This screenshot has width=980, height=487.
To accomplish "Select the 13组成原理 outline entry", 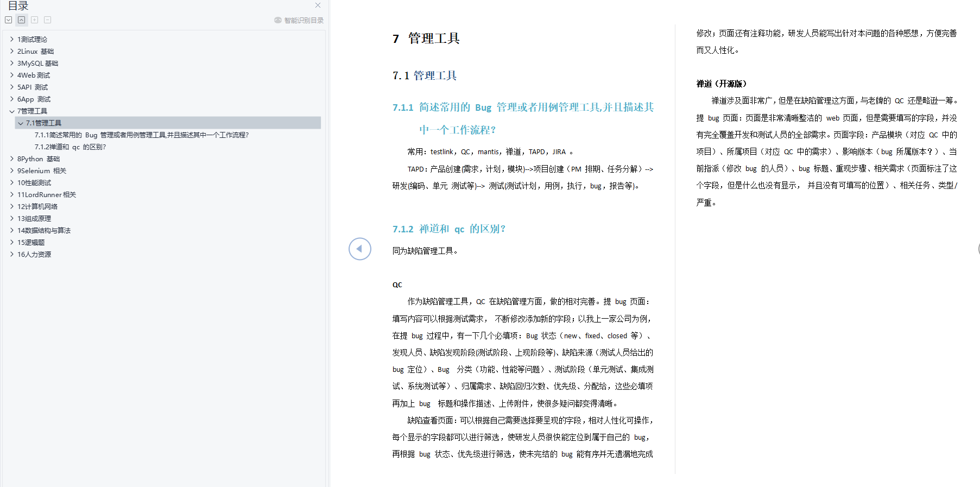I will click(34, 218).
